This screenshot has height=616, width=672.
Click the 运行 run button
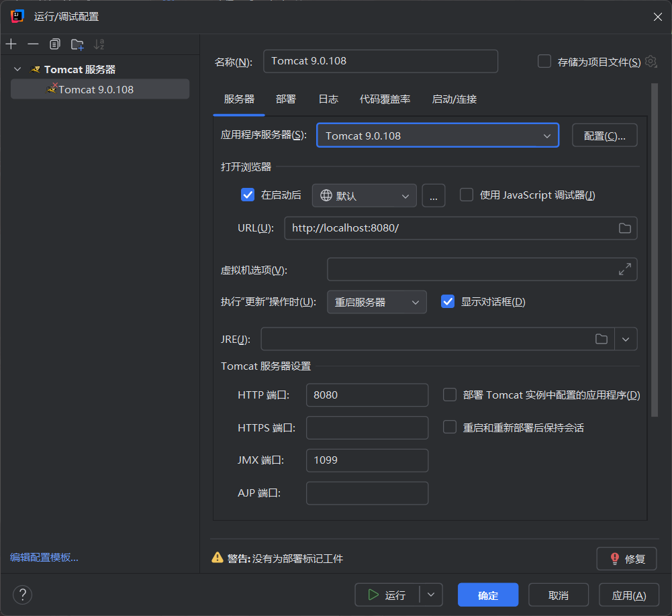387,595
